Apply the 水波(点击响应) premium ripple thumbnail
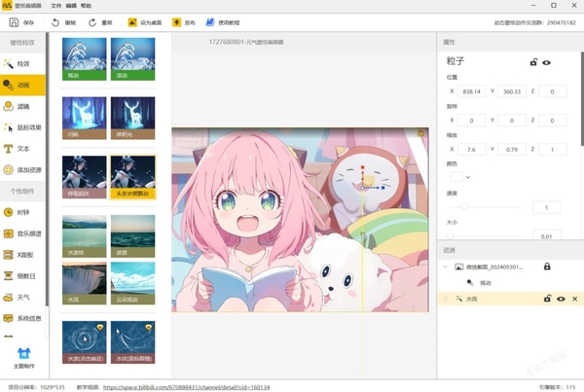The width and height of the screenshot is (584, 392). click(x=84, y=342)
